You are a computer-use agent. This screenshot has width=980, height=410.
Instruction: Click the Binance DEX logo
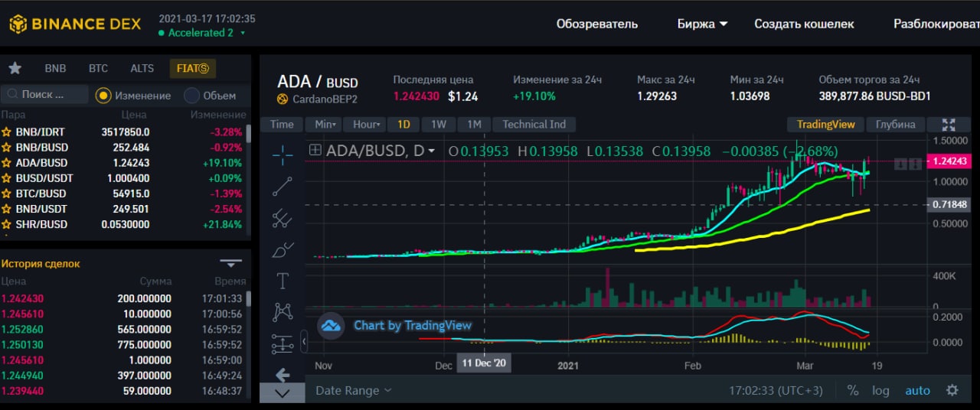coord(75,24)
